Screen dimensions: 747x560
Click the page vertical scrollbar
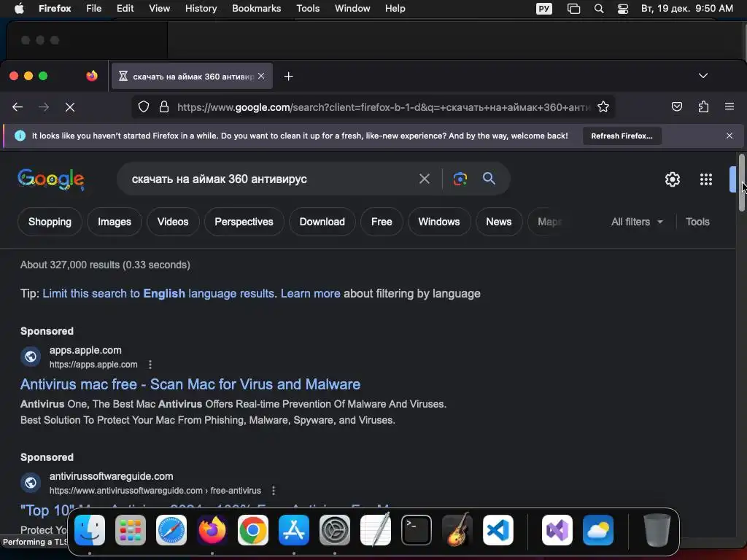[x=741, y=182]
